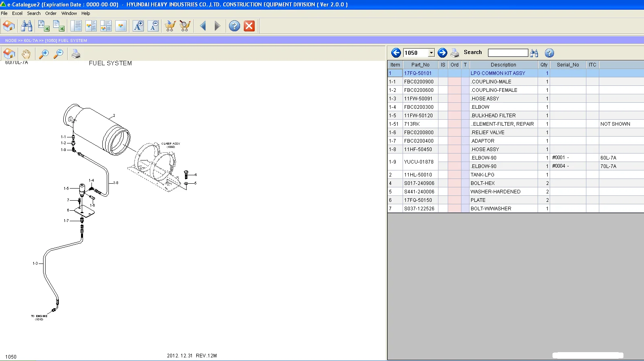
Task: Go to the previous page with the left arrow
Action: coord(203,26)
